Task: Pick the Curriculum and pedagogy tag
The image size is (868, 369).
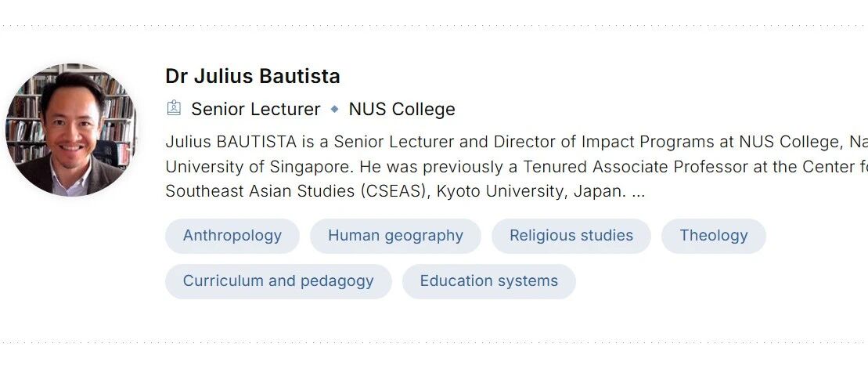Action: [x=278, y=281]
